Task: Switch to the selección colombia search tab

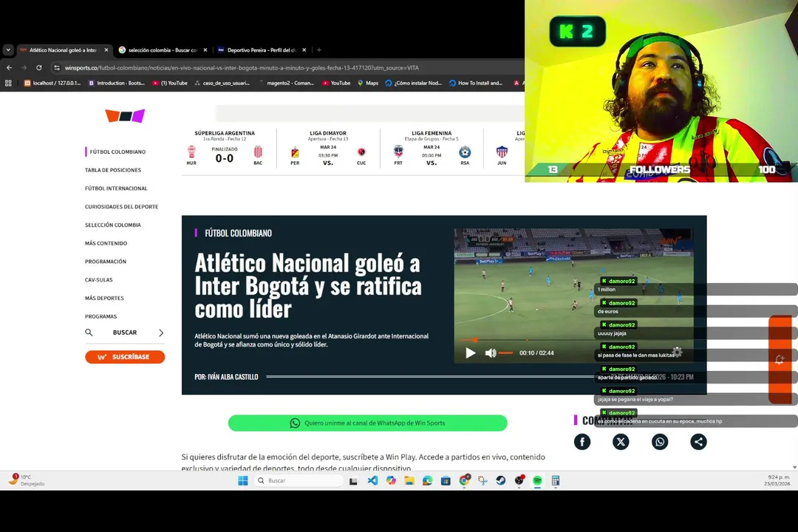Action: tap(162, 50)
